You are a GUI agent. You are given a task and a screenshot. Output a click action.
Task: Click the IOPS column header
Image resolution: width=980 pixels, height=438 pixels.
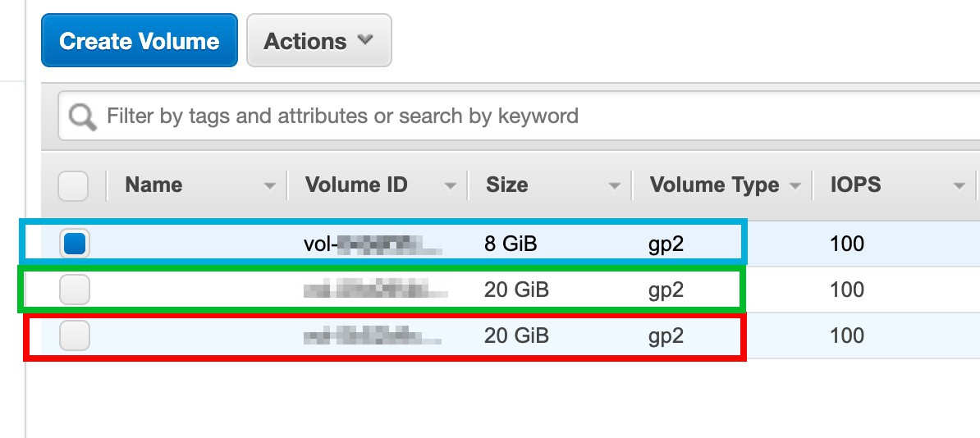tap(855, 185)
